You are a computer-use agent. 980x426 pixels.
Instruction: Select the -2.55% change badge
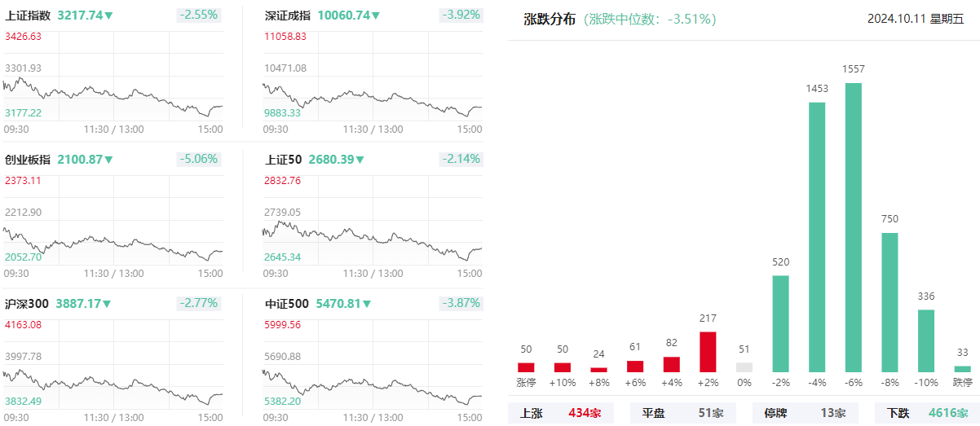[198, 15]
